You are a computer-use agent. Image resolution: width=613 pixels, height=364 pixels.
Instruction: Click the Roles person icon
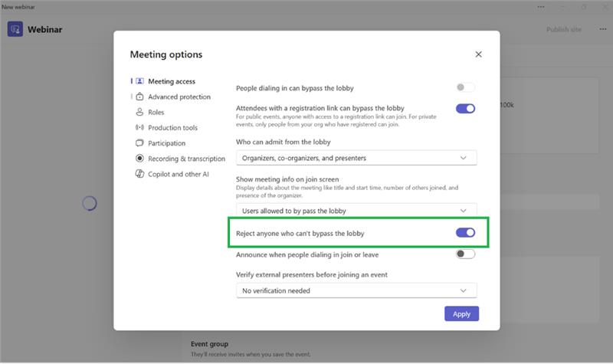point(139,112)
